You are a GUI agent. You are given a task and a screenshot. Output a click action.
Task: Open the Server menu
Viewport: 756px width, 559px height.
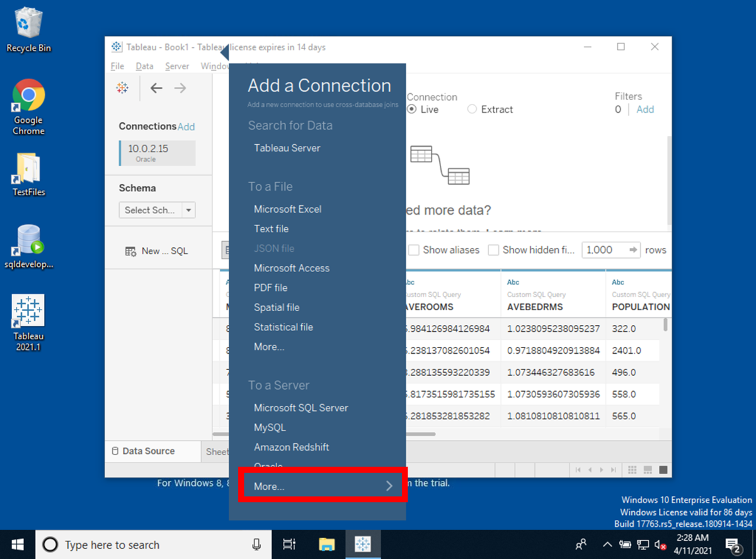point(177,66)
